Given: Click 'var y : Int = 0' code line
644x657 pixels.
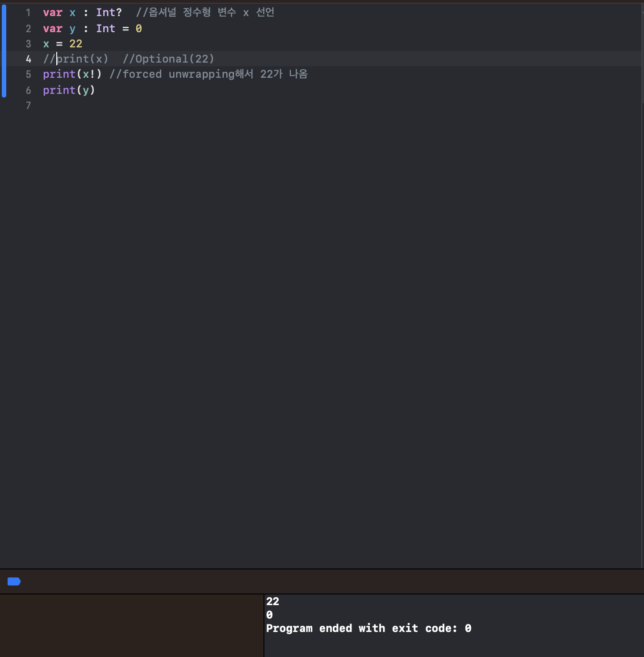Looking at the screenshot, I should 92,29.
